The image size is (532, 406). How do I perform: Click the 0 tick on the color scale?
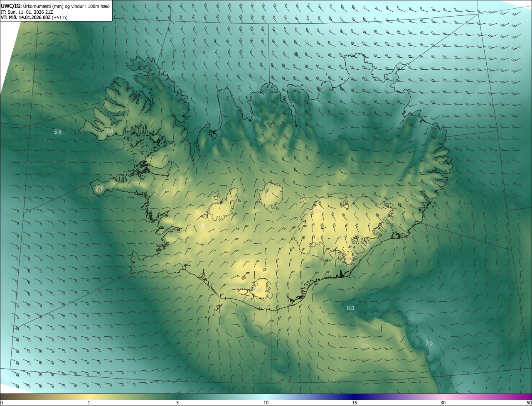pos(2,403)
